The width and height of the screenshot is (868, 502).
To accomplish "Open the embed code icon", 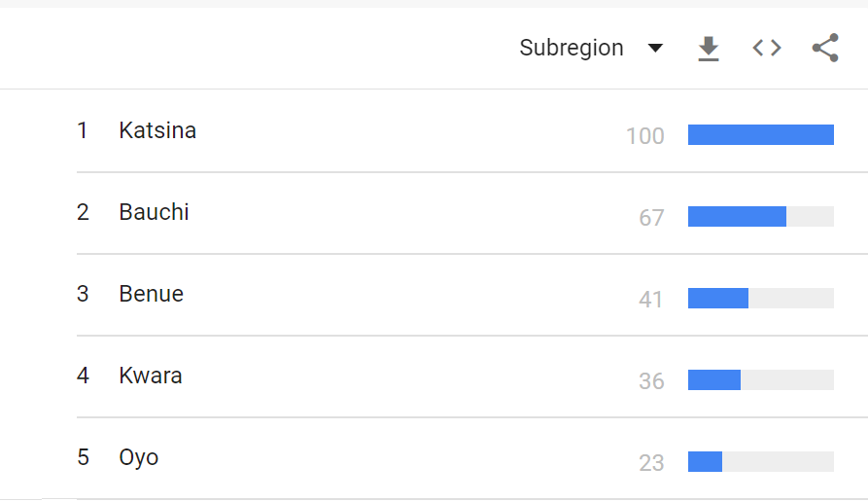I will [767, 48].
